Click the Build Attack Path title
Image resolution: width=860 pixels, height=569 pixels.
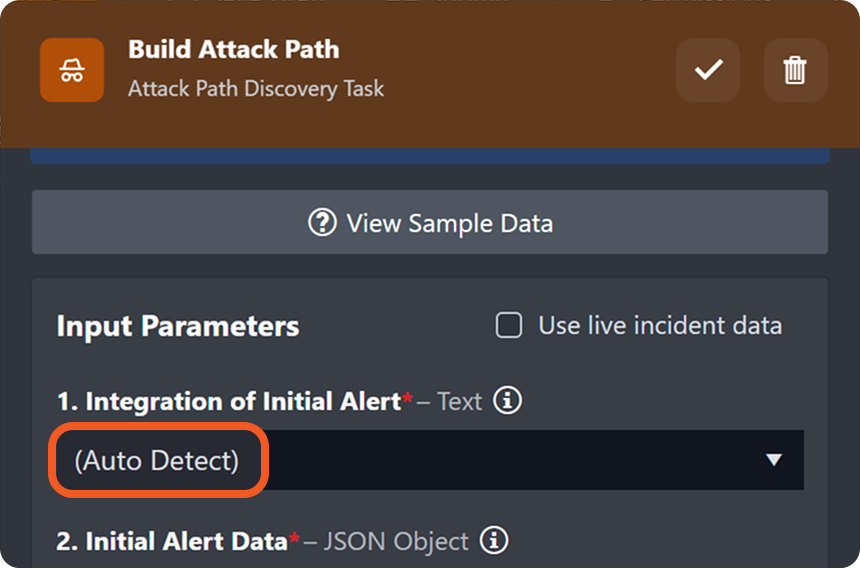(x=233, y=49)
